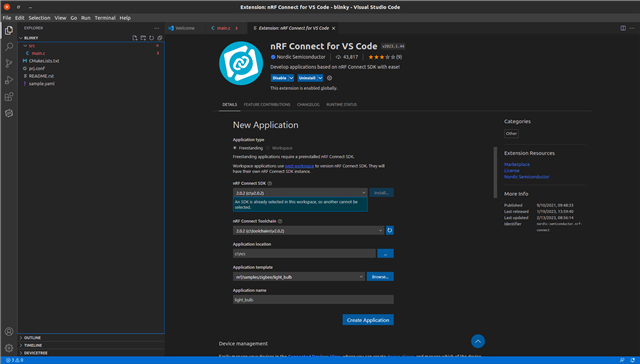Open CMakeLists.txt in Explorer

[44, 61]
